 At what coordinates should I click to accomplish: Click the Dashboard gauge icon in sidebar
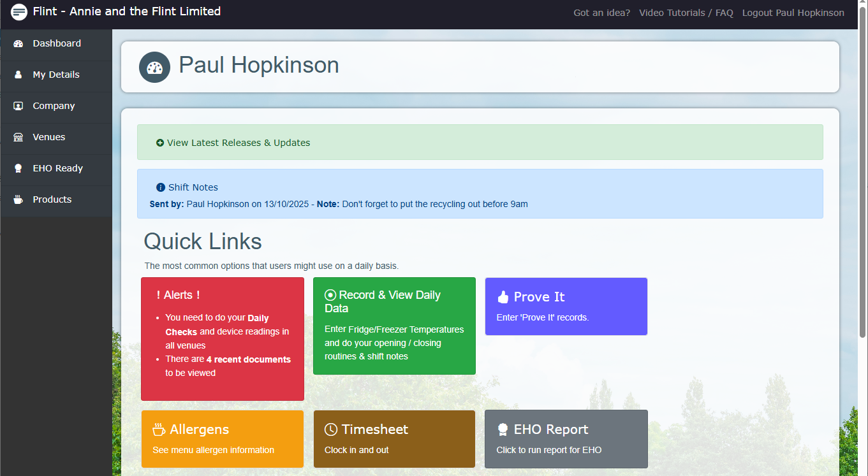18,44
